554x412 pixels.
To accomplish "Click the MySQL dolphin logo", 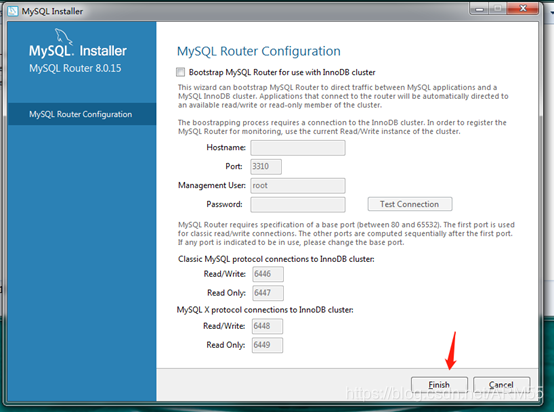I will pyautogui.click(x=64, y=36).
